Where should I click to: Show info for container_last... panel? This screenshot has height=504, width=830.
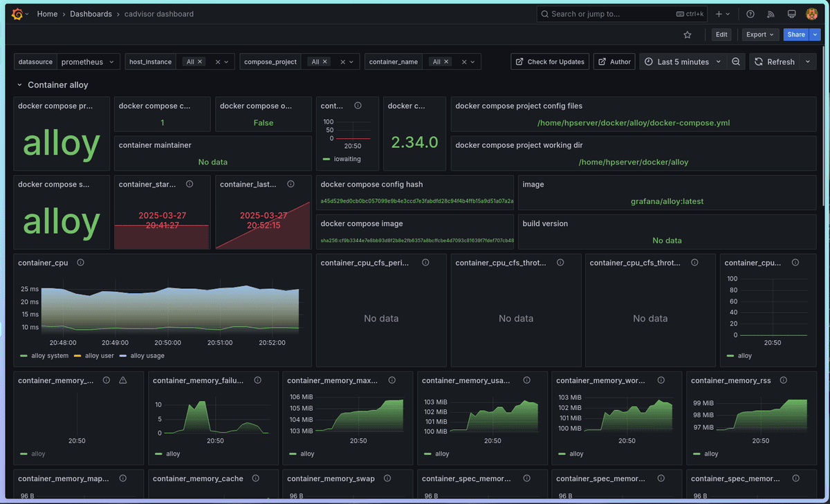290,184
